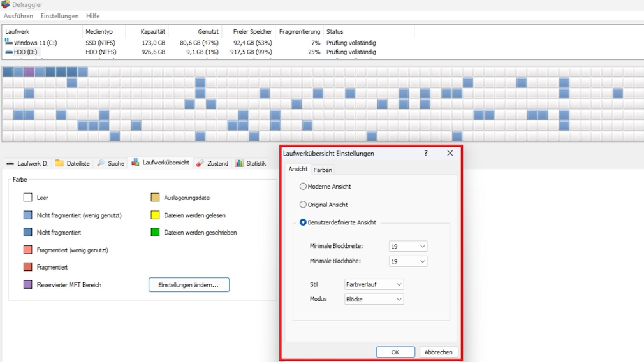Switch to the Farben tab in dialog

point(323,170)
